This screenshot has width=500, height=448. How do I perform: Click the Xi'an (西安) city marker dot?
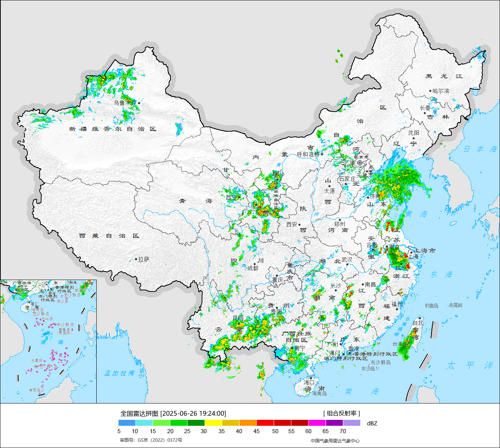pyautogui.click(x=299, y=224)
